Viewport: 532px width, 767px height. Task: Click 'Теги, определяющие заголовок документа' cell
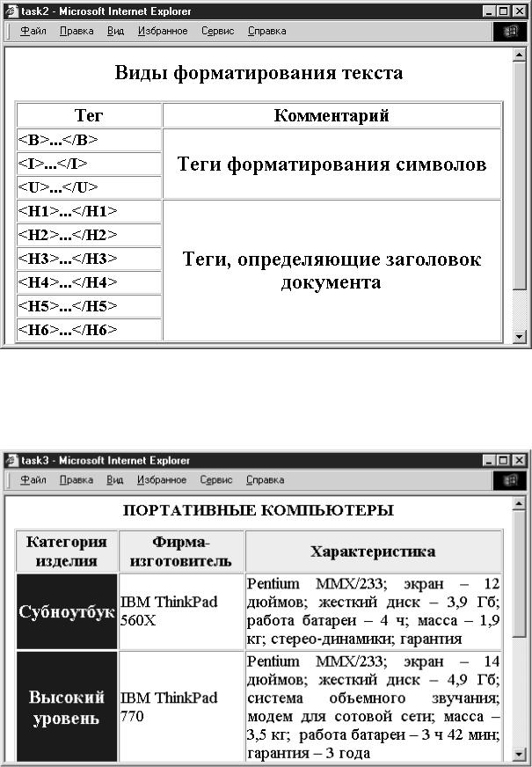[x=332, y=271]
